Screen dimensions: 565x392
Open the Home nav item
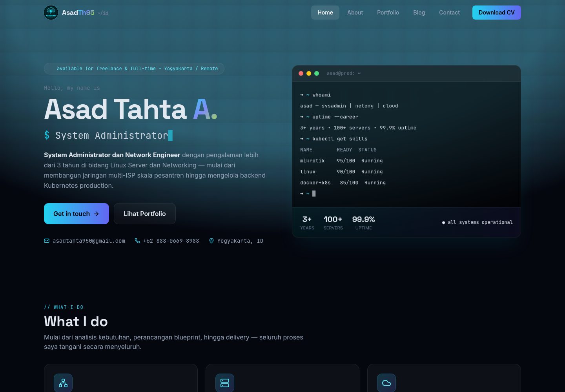pos(325,13)
